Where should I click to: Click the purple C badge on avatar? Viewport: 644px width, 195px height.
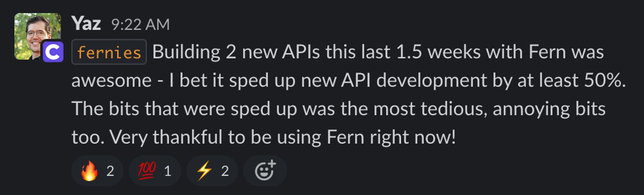coord(53,51)
